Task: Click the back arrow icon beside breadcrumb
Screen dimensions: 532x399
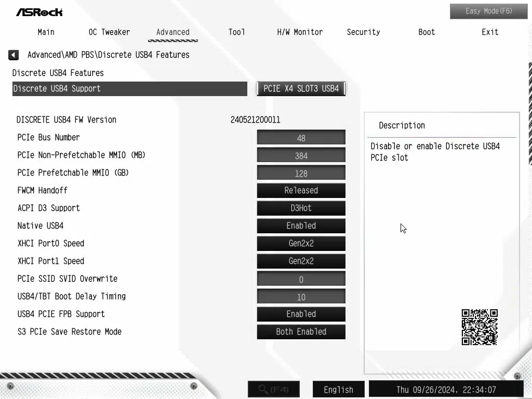Action: 14,55
